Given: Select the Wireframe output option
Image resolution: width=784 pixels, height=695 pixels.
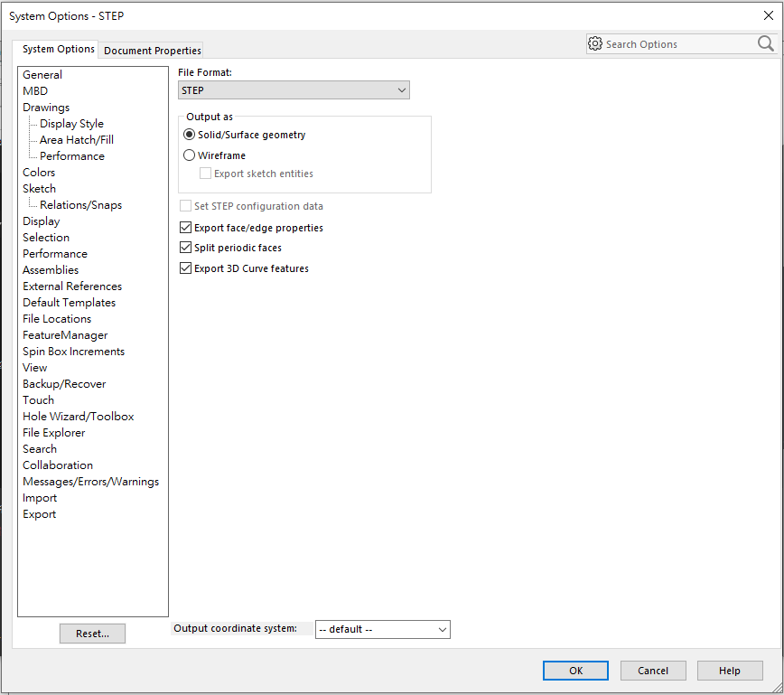Looking at the screenshot, I should point(189,155).
